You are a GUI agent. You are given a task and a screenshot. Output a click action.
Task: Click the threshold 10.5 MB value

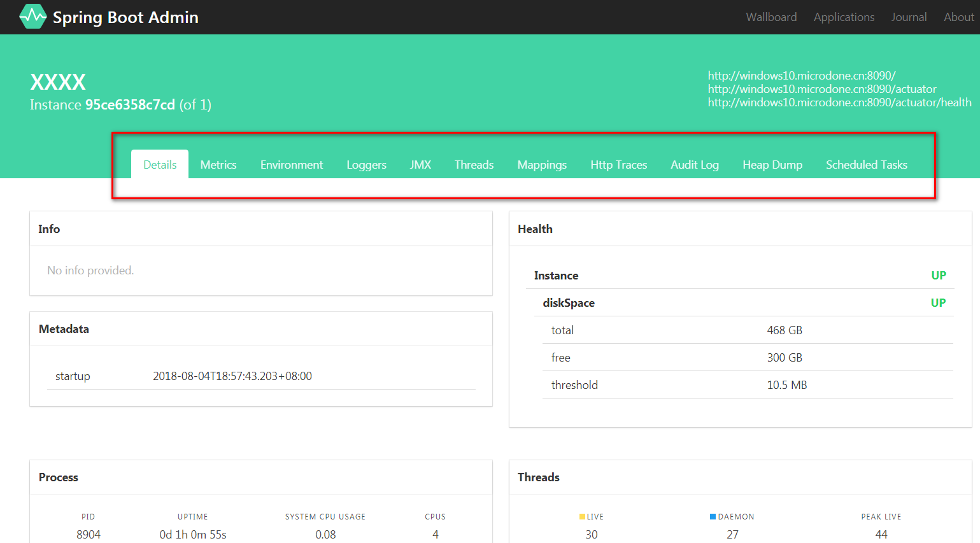point(787,384)
